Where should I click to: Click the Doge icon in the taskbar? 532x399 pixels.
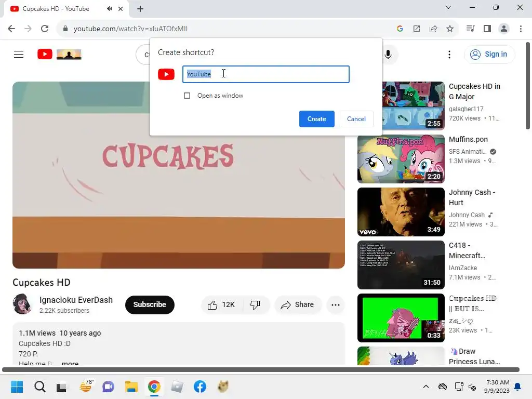(x=223, y=387)
